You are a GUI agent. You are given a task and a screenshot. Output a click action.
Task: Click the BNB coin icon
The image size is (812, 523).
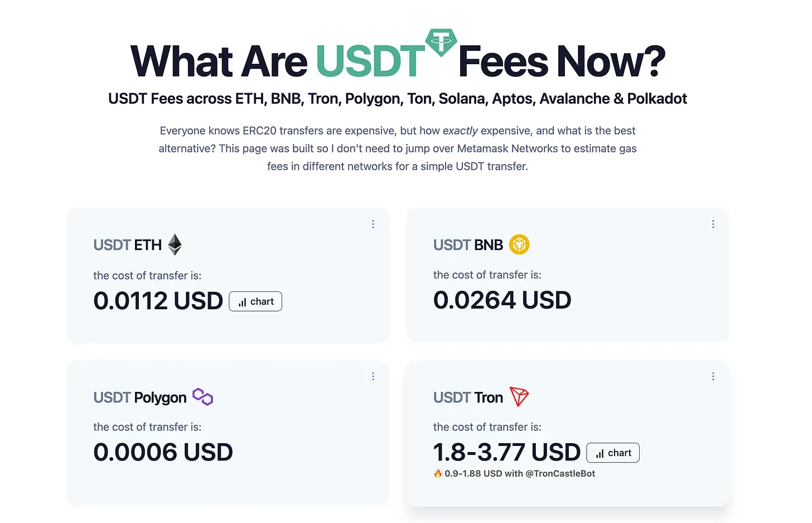[519, 244]
